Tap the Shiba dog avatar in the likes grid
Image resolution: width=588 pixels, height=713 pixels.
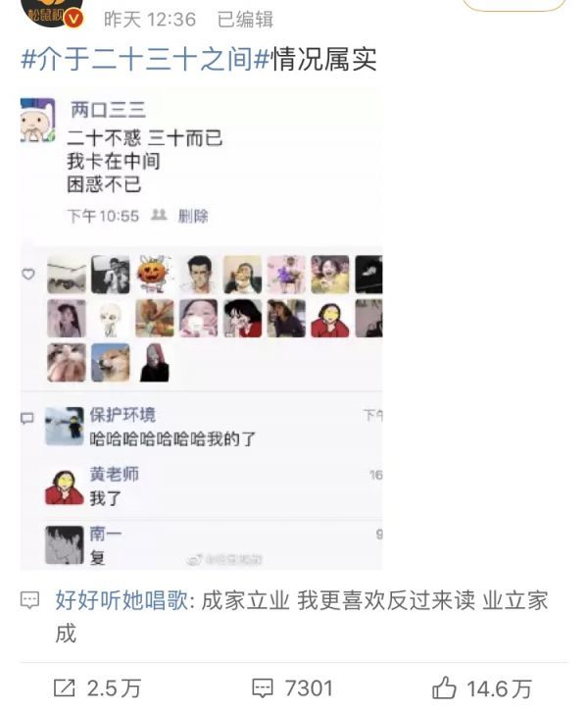tap(111, 363)
